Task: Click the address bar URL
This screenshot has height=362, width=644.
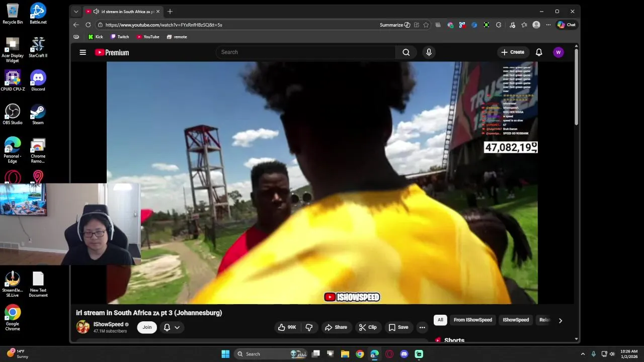Action: coord(164,25)
